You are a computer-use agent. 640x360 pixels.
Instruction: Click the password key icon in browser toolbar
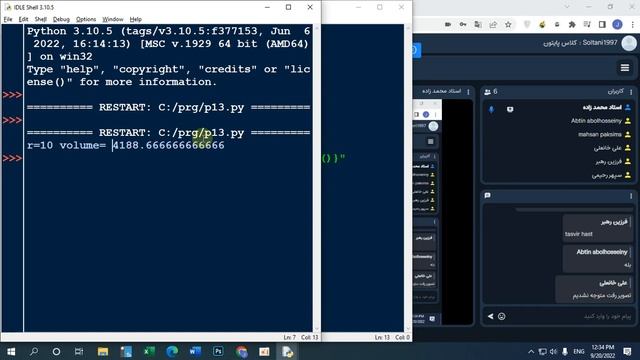click(x=462, y=24)
